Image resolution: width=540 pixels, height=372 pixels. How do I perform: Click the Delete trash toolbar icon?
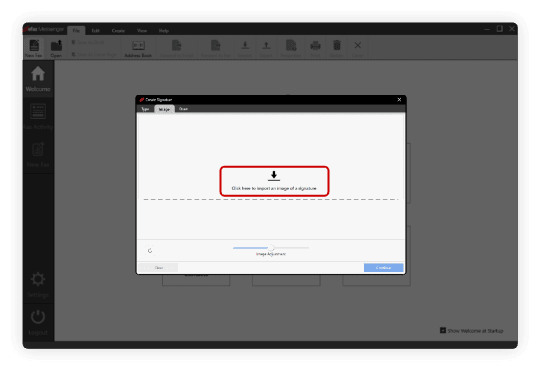click(x=337, y=45)
